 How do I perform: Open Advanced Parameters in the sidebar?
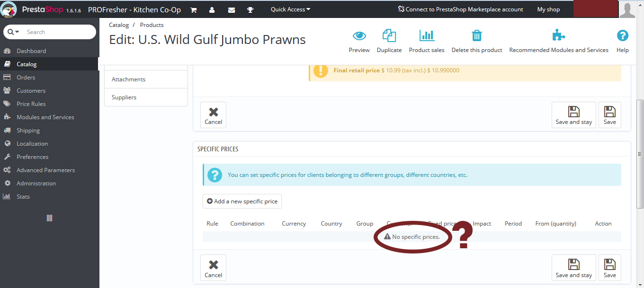click(45, 170)
